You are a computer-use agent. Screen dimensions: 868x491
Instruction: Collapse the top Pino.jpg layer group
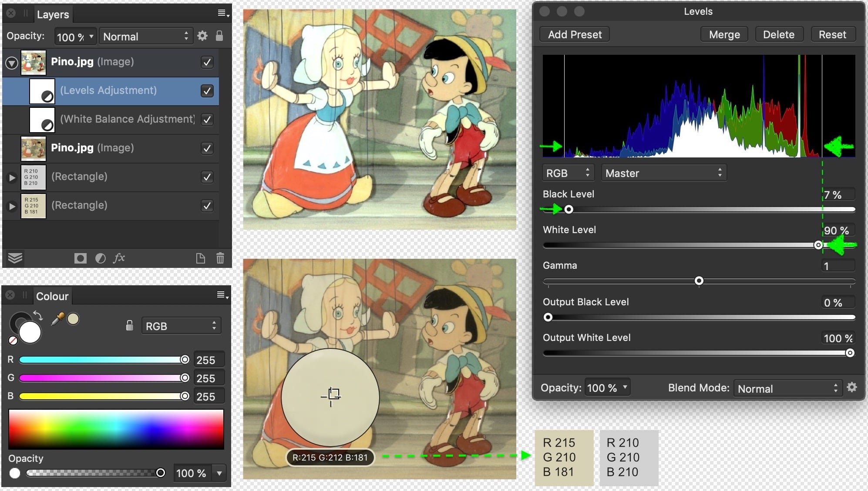click(x=12, y=63)
